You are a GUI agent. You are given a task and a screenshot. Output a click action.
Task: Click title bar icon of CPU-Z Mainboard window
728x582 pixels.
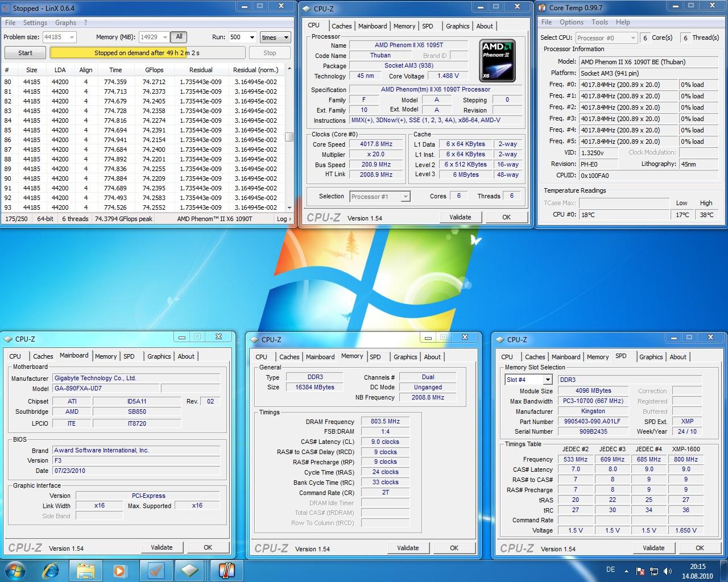(x=9, y=339)
